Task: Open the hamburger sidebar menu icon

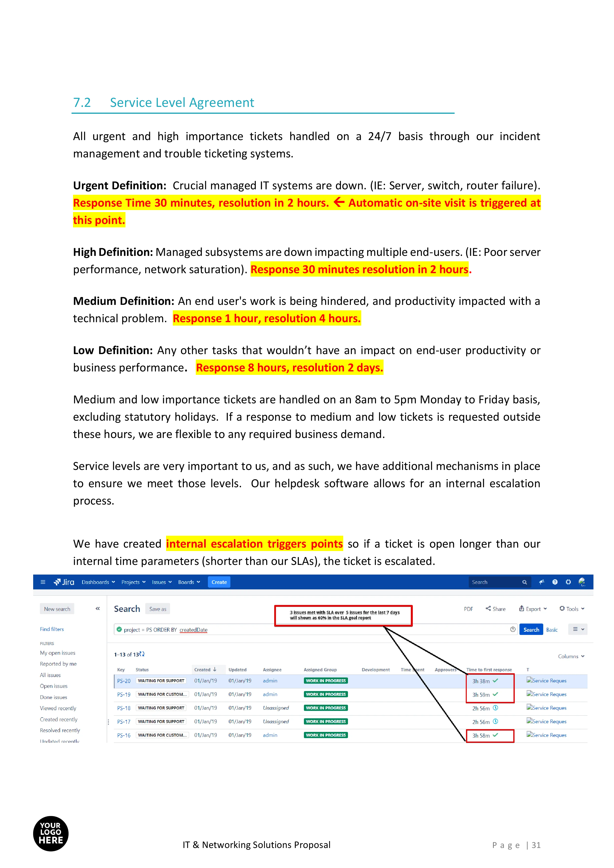Action: click(x=43, y=582)
